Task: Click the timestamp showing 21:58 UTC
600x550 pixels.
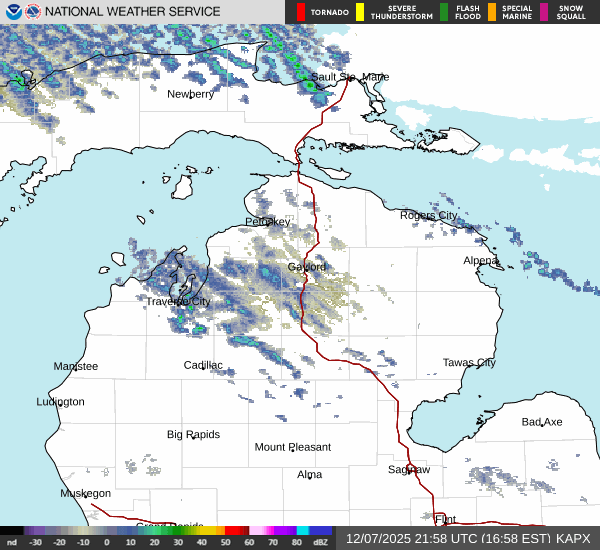Action: (x=445, y=538)
